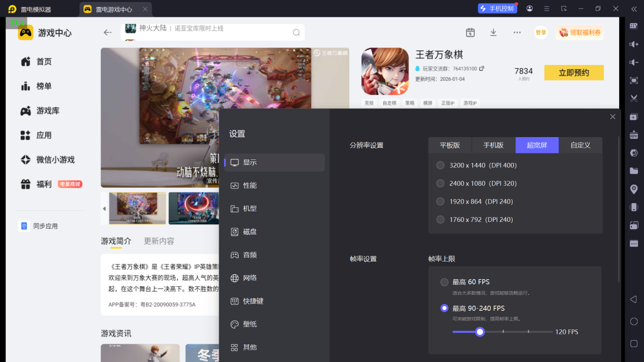Click the volume up icon on right sidebar
The image size is (644, 362).
[x=633, y=44]
